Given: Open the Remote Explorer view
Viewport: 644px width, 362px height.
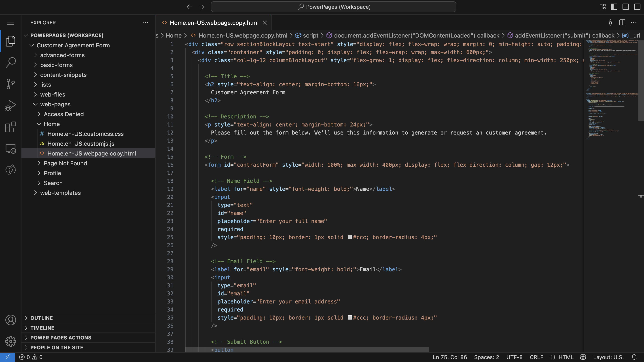Looking at the screenshot, I should (x=11, y=148).
